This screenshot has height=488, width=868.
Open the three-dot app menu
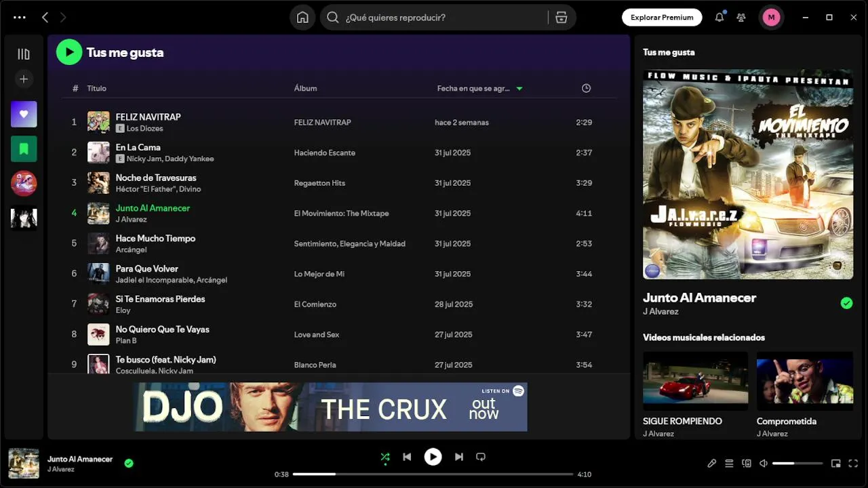pos(20,18)
